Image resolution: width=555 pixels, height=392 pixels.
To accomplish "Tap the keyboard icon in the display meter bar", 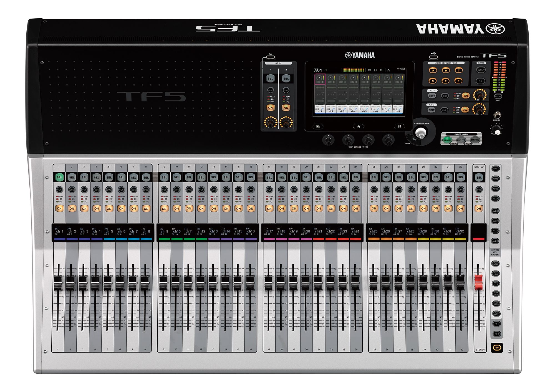I will coord(370,70).
